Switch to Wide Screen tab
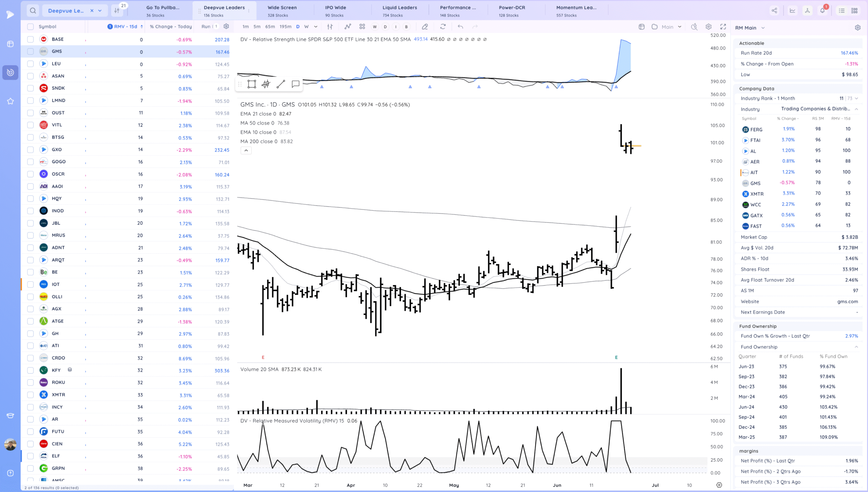The height and width of the screenshot is (492, 868). click(x=282, y=11)
